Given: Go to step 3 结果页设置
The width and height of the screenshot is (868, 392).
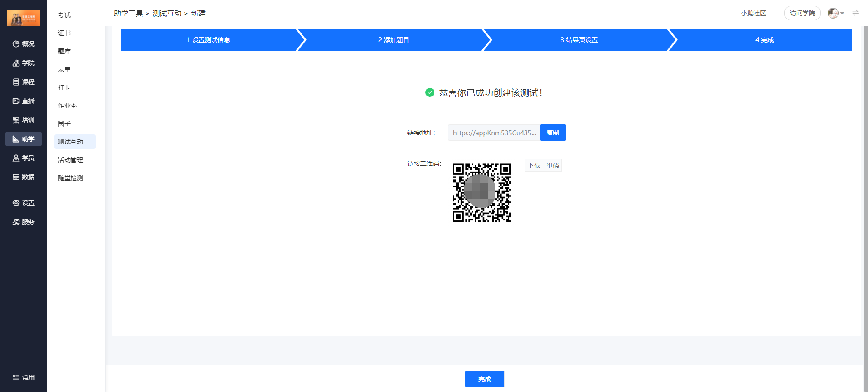Looking at the screenshot, I should 579,40.
